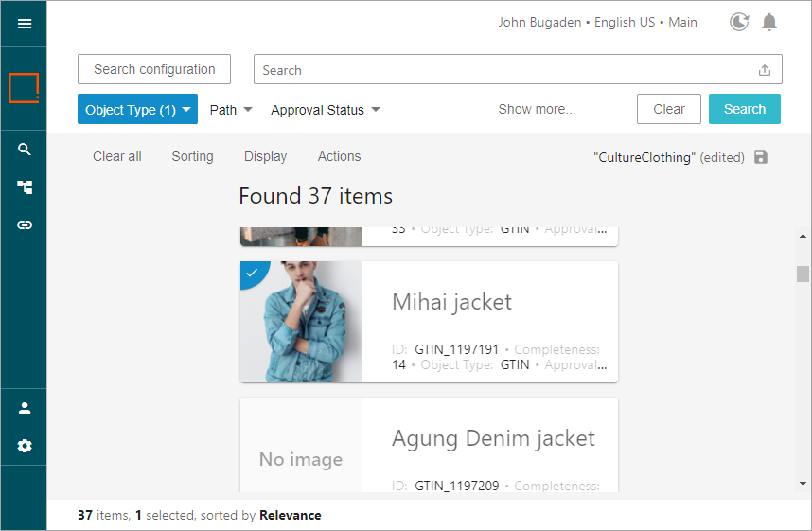Expand the Object Type (1) filter
This screenshot has height=531, width=812.
coord(137,110)
